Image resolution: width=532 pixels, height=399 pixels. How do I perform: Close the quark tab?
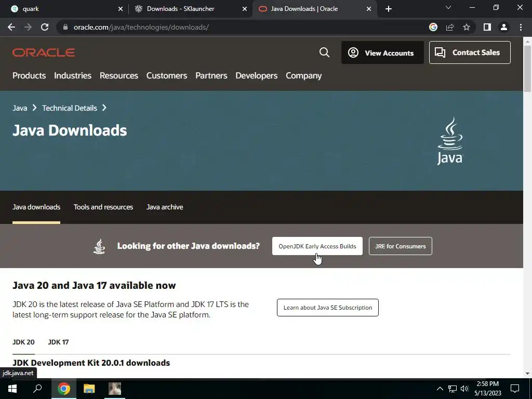(x=121, y=9)
